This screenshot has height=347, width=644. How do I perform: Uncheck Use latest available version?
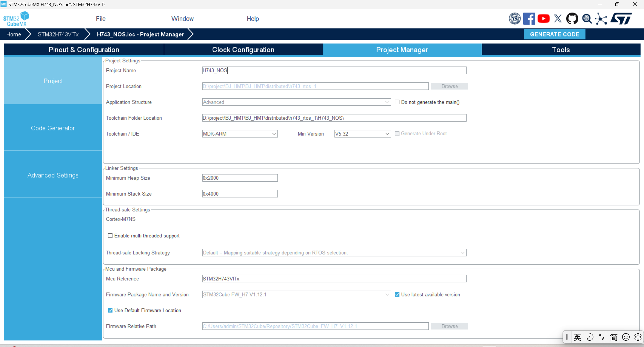tap(397, 294)
